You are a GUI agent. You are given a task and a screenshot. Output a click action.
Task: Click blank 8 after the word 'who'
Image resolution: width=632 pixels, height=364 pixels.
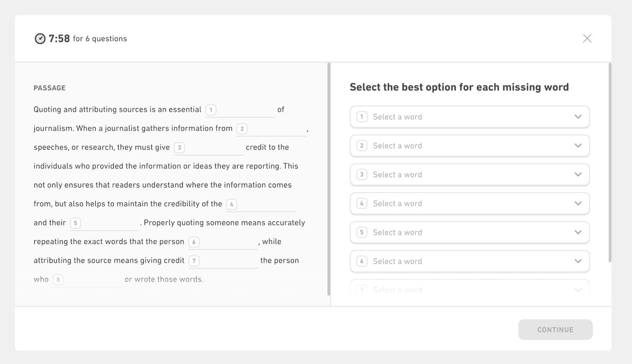88,280
